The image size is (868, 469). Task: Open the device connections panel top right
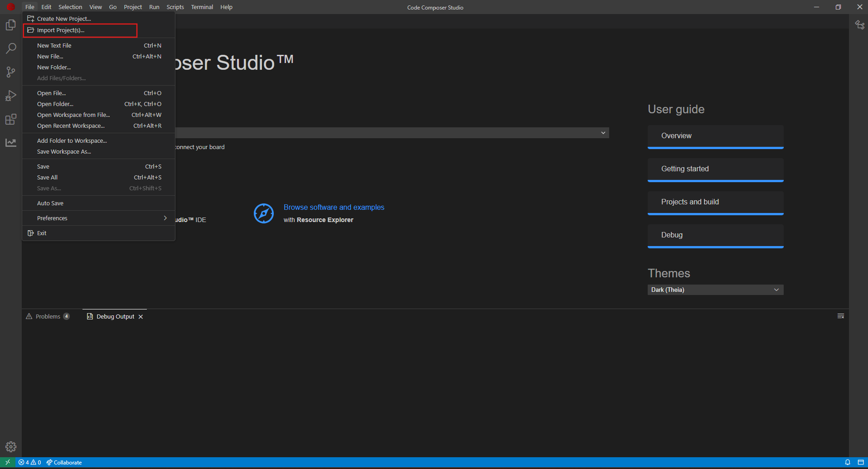click(860, 25)
